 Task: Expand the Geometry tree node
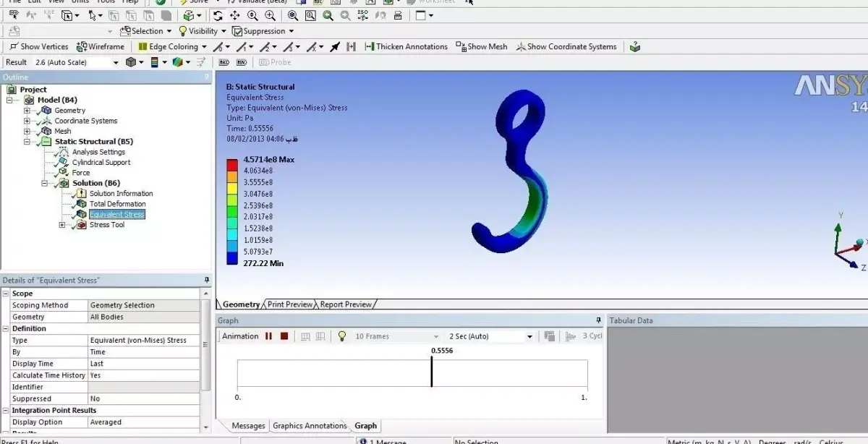(27, 111)
